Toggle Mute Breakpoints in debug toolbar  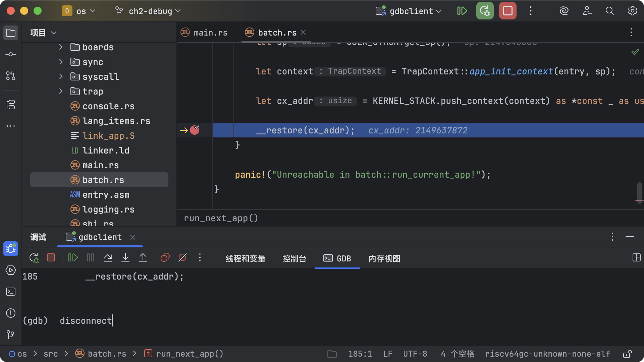182,258
